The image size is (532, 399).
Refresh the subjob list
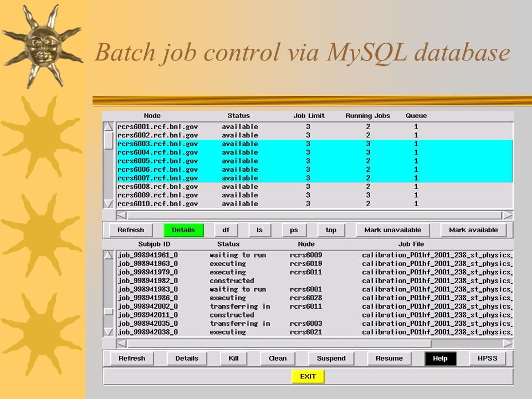click(132, 359)
